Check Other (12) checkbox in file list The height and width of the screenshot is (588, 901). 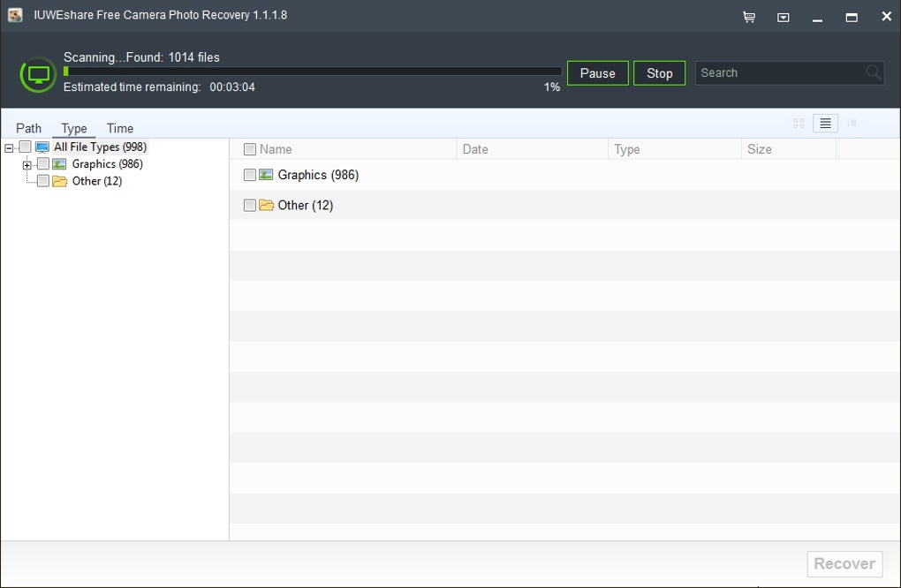(250, 206)
